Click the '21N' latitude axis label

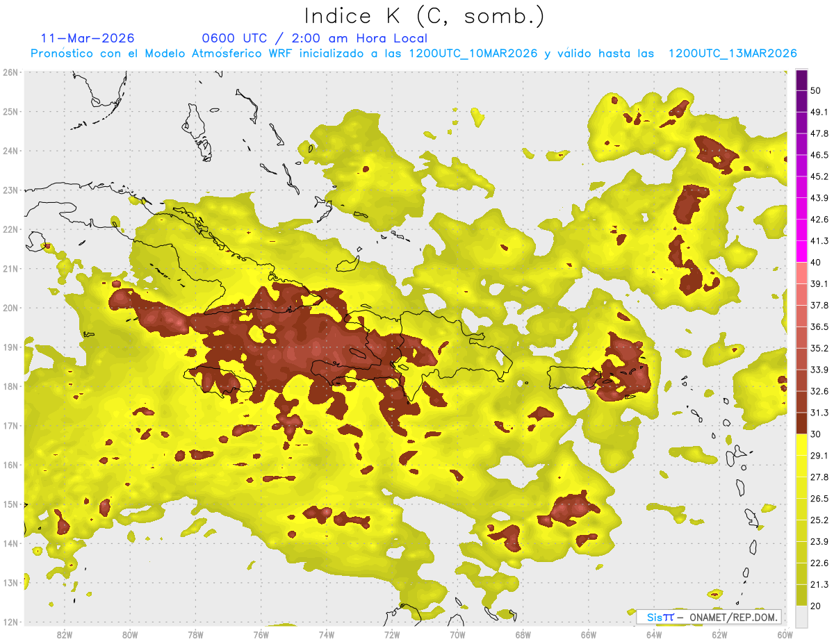(10, 268)
